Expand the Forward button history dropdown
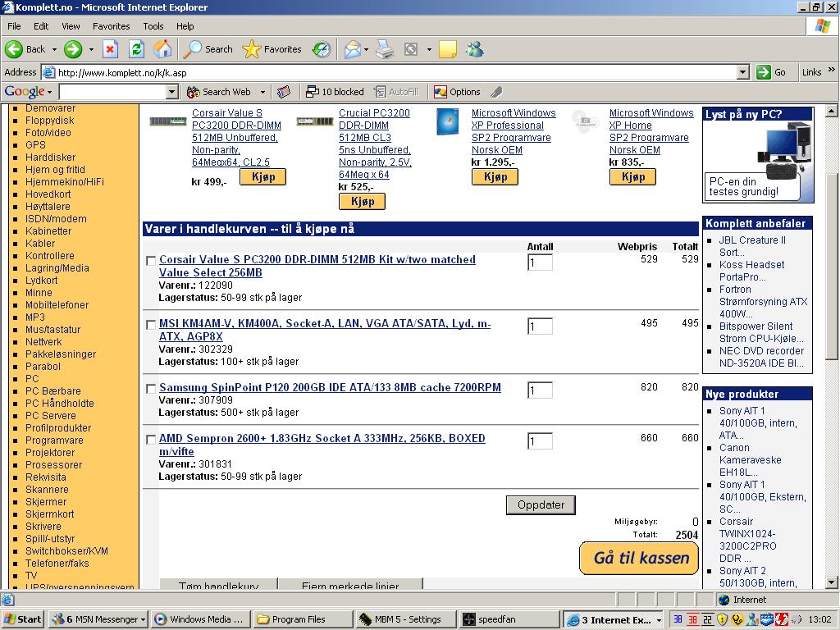 click(91, 49)
